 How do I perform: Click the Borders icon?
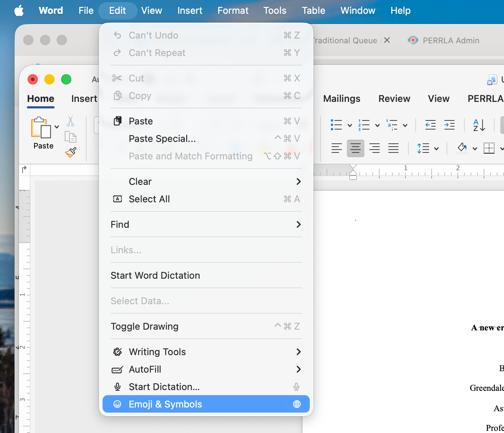pos(489,148)
